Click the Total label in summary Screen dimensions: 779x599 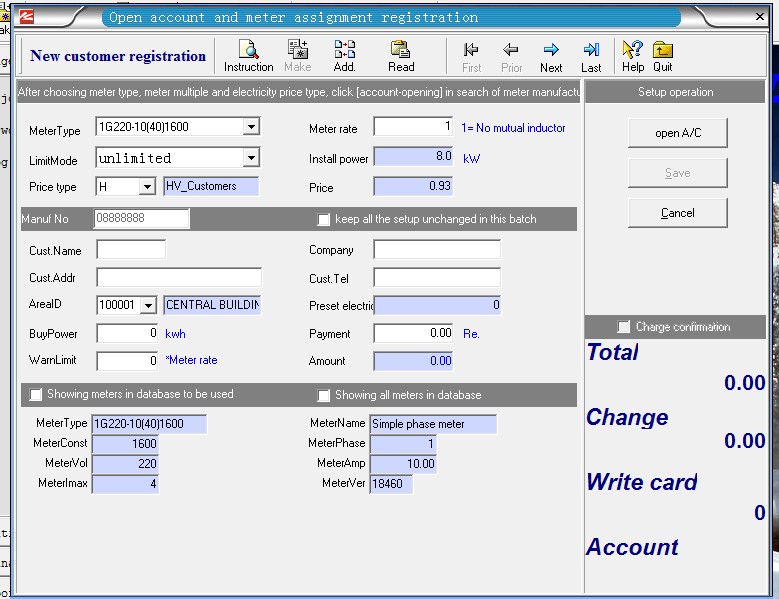point(613,352)
